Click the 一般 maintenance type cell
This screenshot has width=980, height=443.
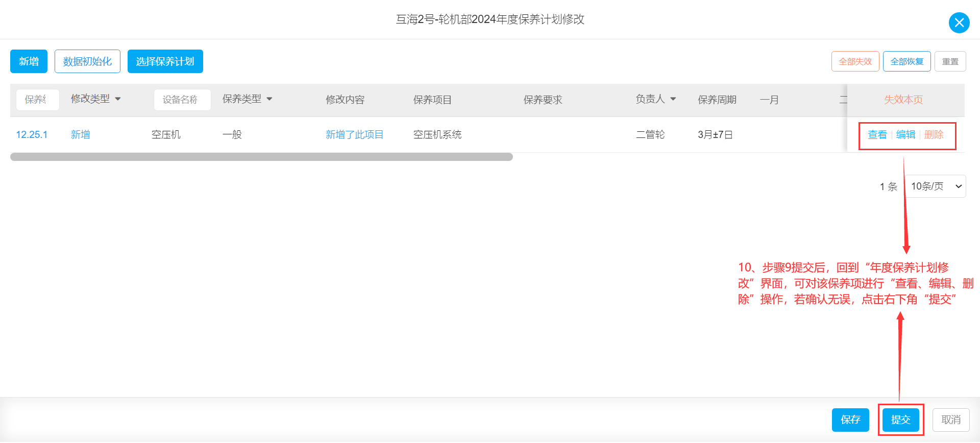[x=232, y=134]
